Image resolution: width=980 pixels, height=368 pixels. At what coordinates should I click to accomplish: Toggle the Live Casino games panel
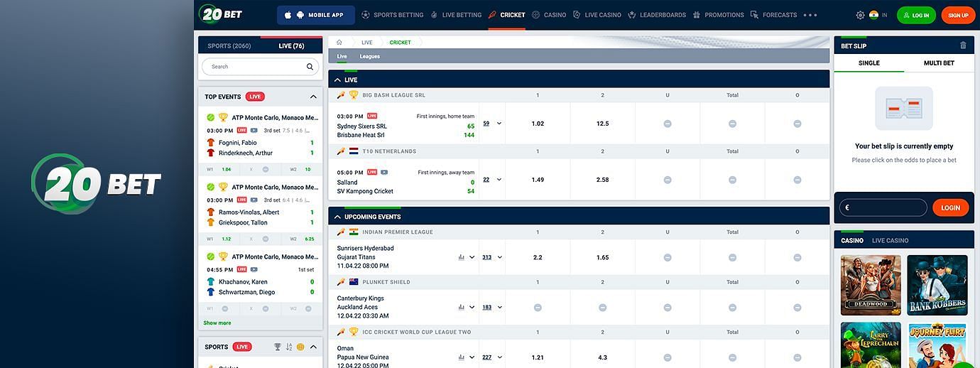pyautogui.click(x=890, y=241)
